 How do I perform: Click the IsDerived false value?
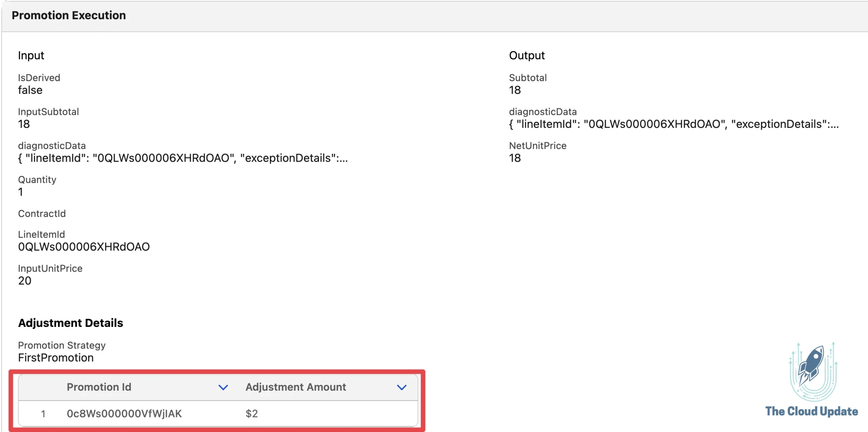click(30, 90)
